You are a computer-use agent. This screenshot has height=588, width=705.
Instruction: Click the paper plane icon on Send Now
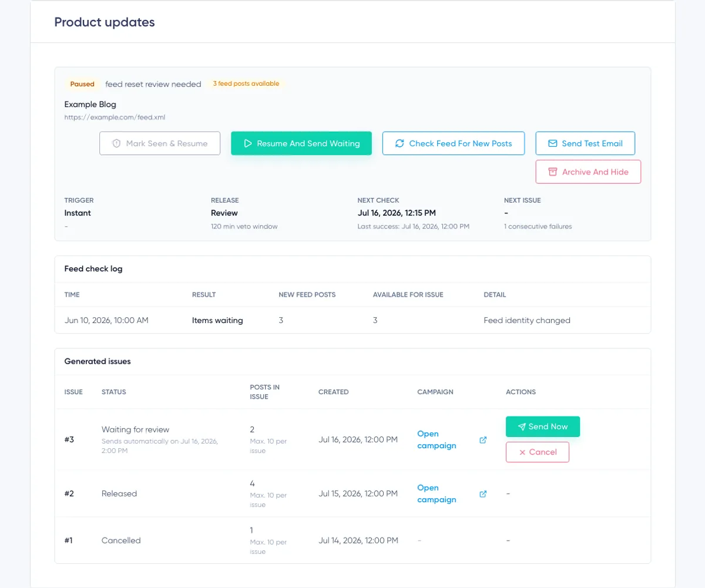coord(522,427)
